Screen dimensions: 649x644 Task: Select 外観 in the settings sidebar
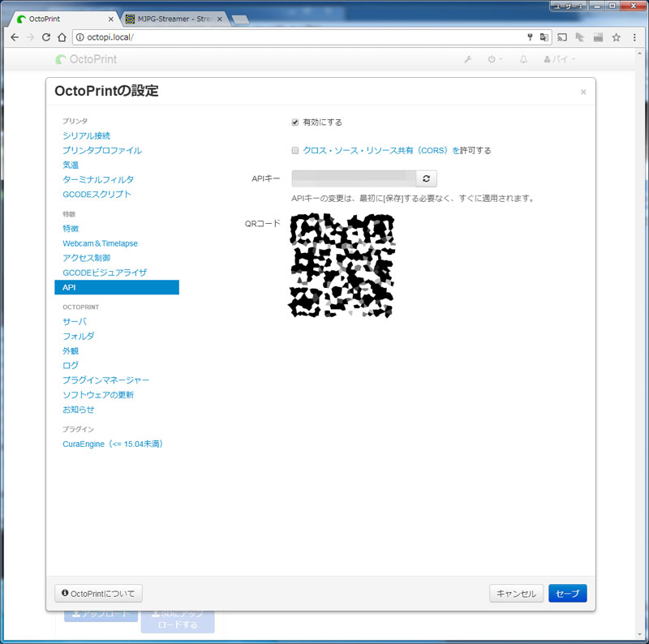71,351
